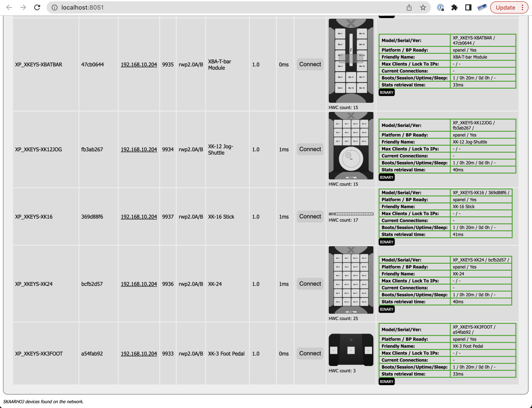Toggle the browser side panel icon
Screen dimensions: 532x408
468,7
